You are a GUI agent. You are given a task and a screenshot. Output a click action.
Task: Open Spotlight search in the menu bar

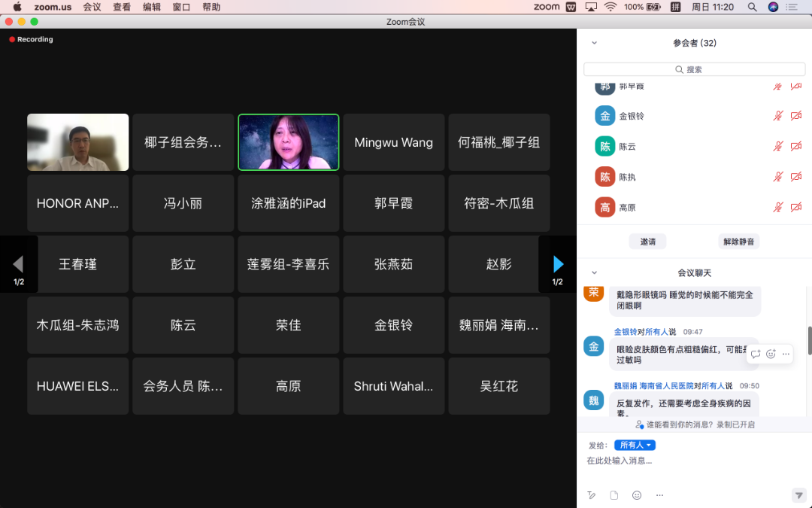click(x=752, y=7)
